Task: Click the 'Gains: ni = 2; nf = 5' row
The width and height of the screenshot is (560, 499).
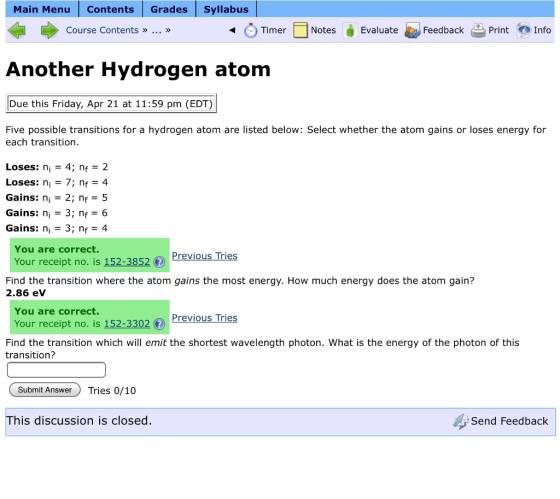Action: coord(57,198)
